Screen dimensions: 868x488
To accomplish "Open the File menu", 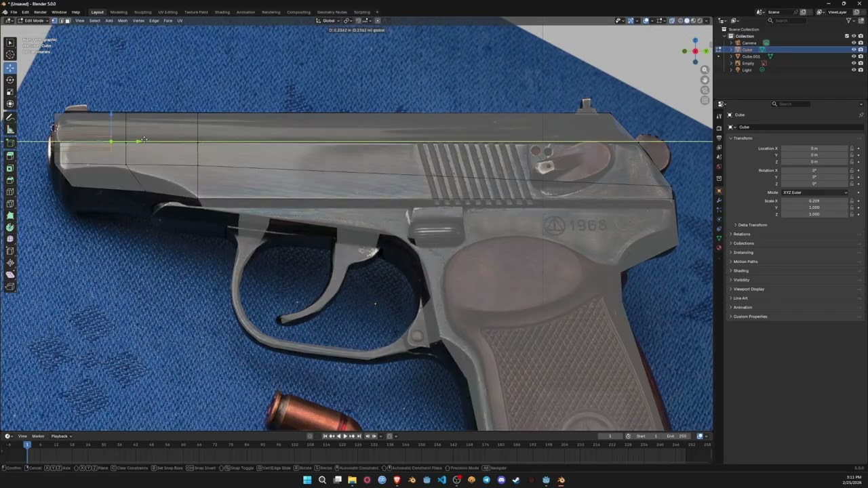I will click(14, 12).
